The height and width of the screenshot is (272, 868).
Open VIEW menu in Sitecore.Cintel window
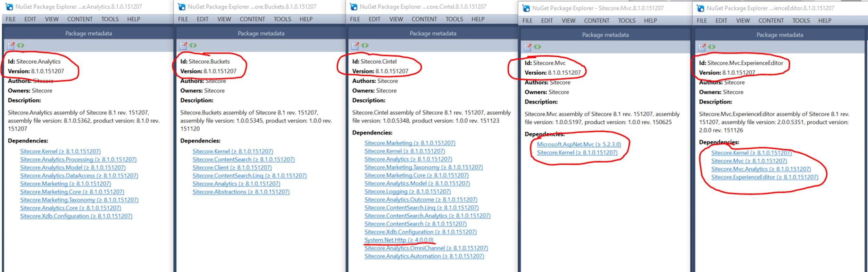coord(396,19)
